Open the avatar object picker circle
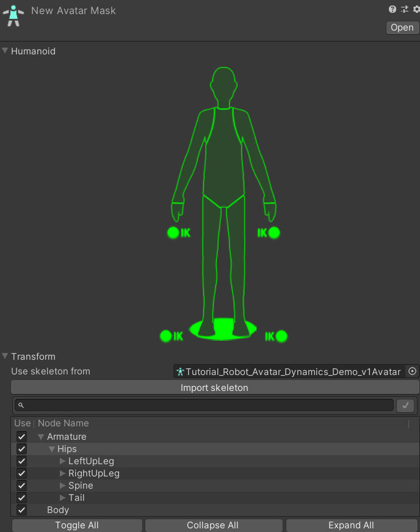Screen dimensions: 420x532 412,371
